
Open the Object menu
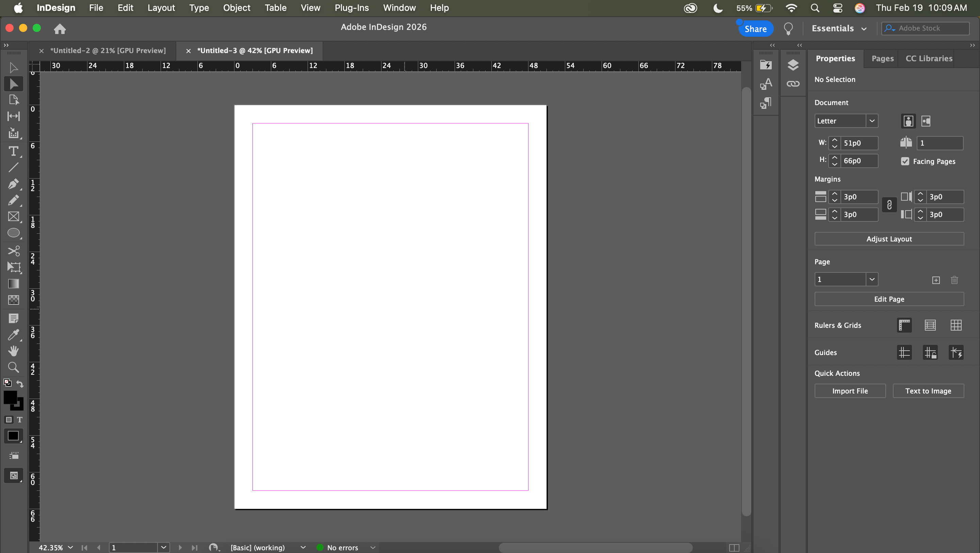click(x=236, y=7)
